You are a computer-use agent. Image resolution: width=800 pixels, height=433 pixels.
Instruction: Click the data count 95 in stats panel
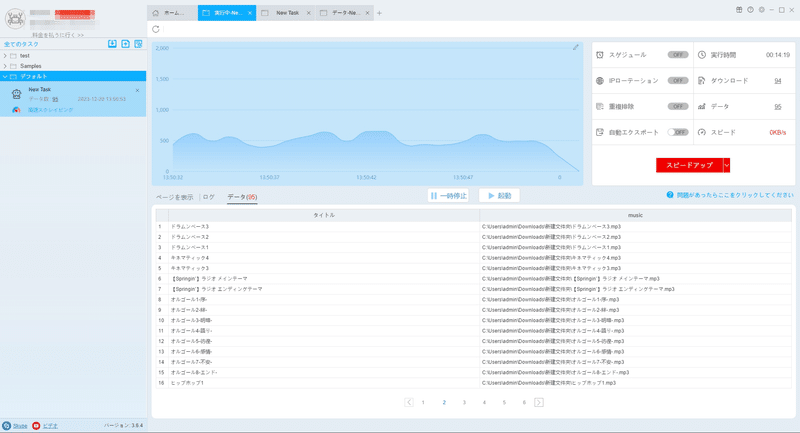[x=778, y=106]
